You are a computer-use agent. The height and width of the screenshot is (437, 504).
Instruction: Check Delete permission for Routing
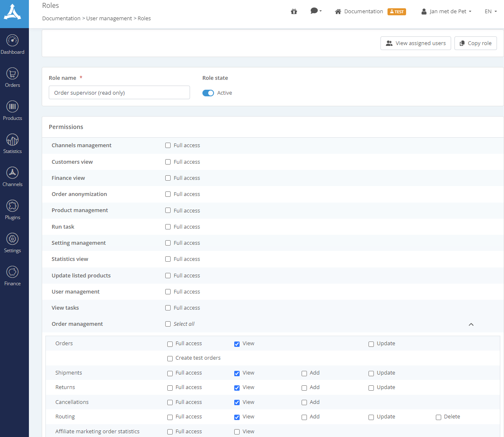click(x=438, y=417)
